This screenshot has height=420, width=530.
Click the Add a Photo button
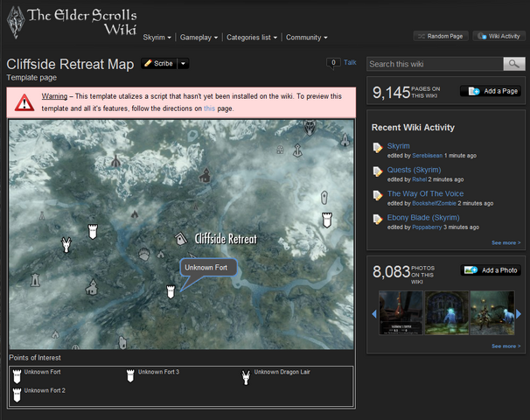coord(491,270)
